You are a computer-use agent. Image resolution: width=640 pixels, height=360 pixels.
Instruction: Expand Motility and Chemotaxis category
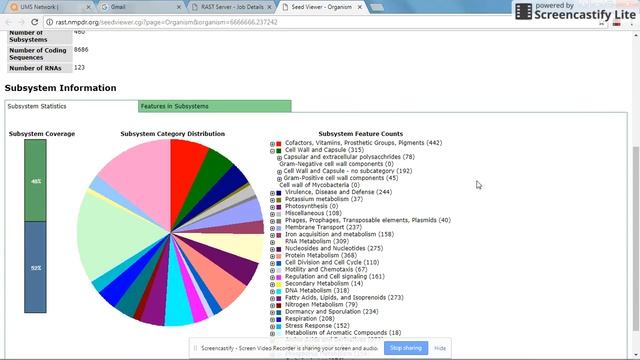click(x=272, y=271)
